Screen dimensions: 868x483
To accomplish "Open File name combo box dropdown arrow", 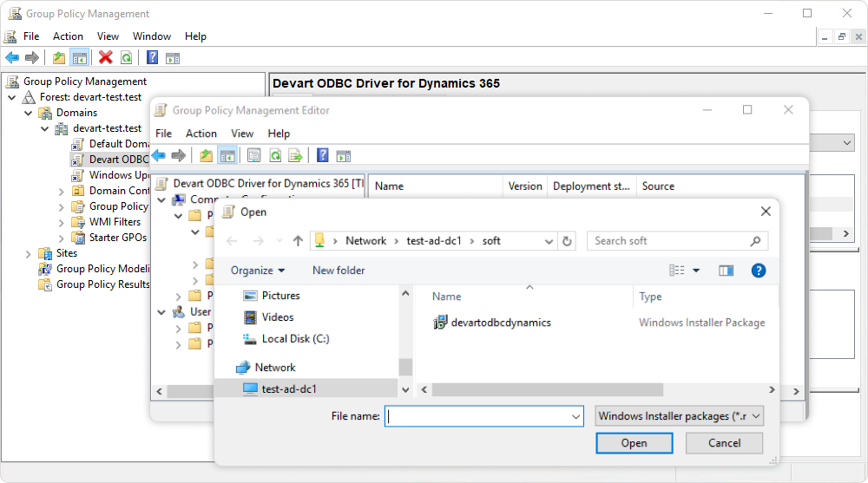I will [575, 416].
